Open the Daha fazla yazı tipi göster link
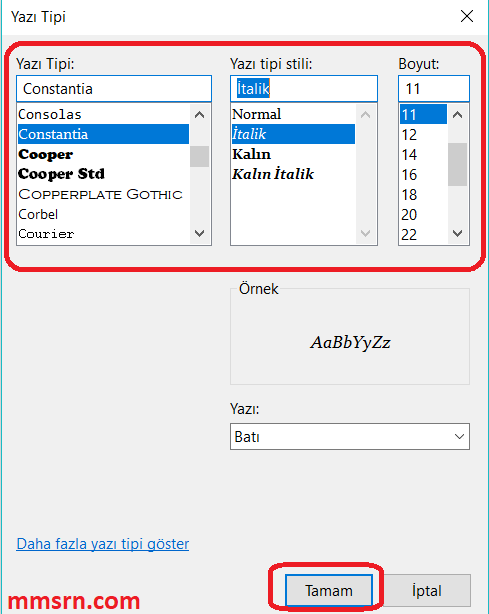Viewport: 489px width, 614px height. 103,544
